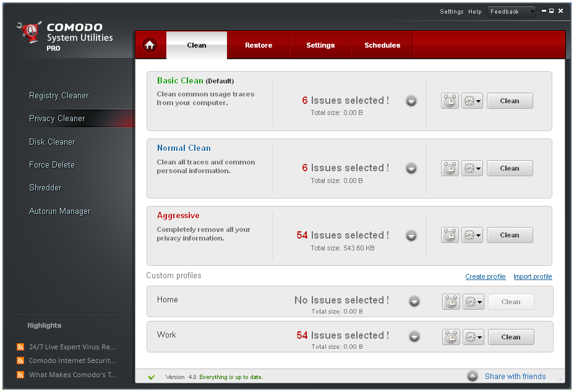Click the Comodo Internet Security RSS icon

pyautogui.click(x=19, y=360)
